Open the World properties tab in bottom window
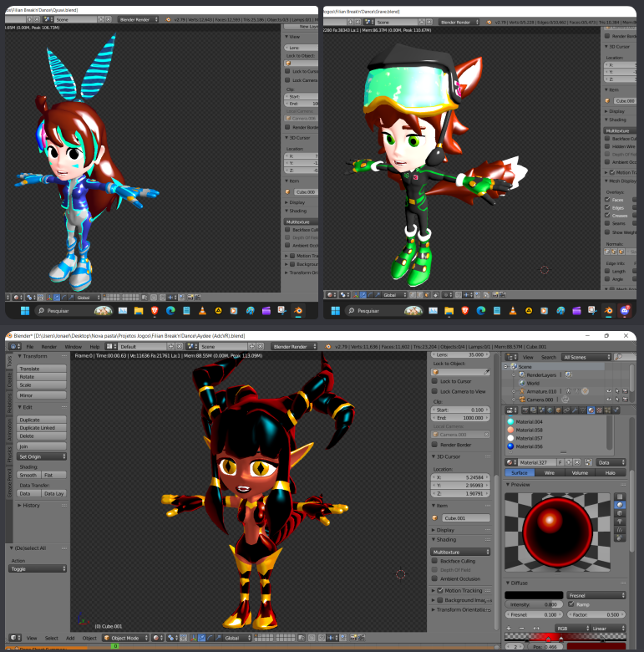 click(550, 410)
